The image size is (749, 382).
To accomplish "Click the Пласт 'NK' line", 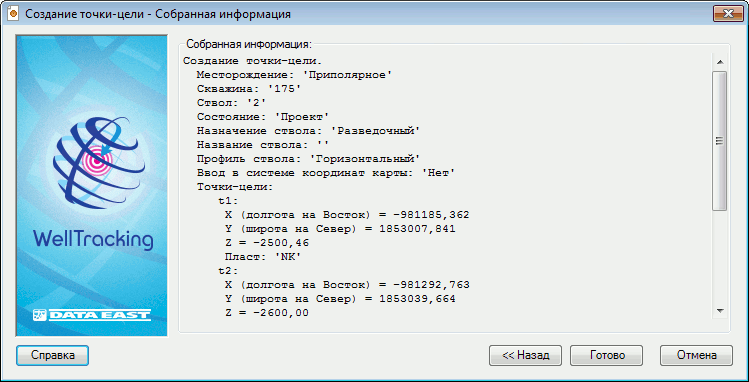I will click(263, 257).
